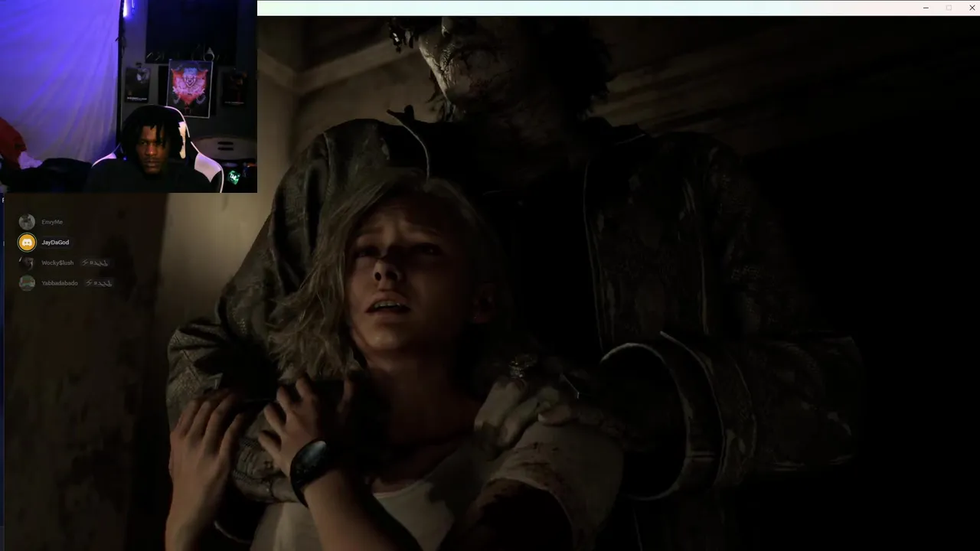The image size is (980, 551).
Task: Select the JayDaGod username text
Action: [x=55, y=243]
